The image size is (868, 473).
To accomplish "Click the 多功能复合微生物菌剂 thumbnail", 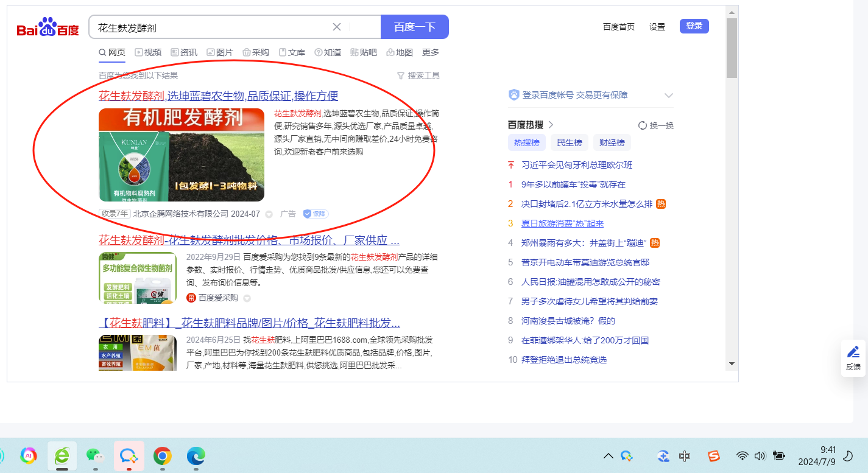I will 138,278.
